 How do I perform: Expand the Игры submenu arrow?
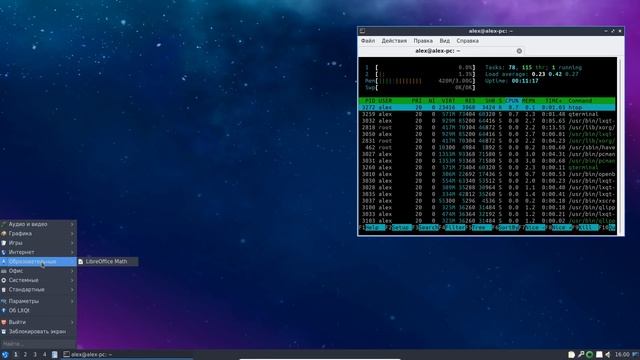click(x=72, y=243)
